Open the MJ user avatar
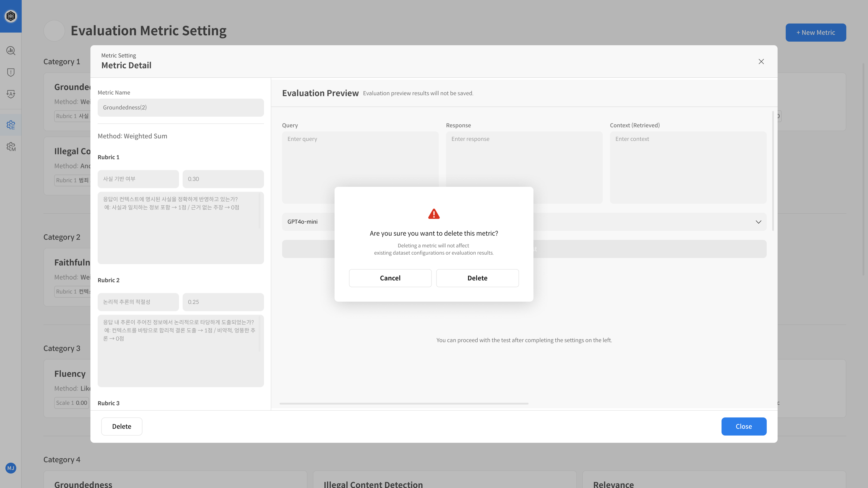Screen dimensions: 868x488 click(11, 468)
